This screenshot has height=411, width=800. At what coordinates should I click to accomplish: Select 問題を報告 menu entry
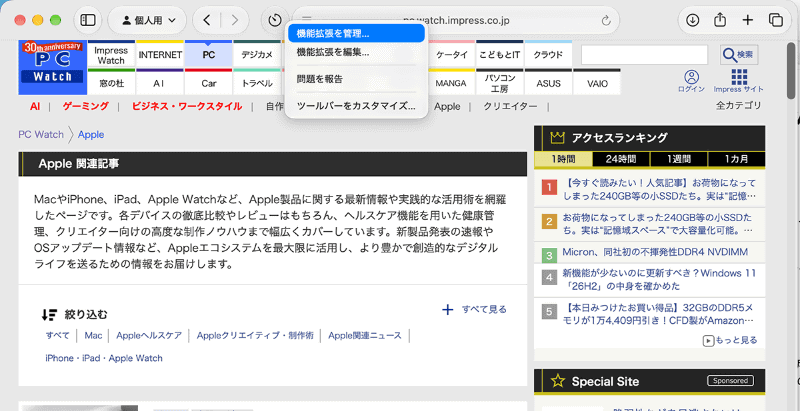(356, 79)
